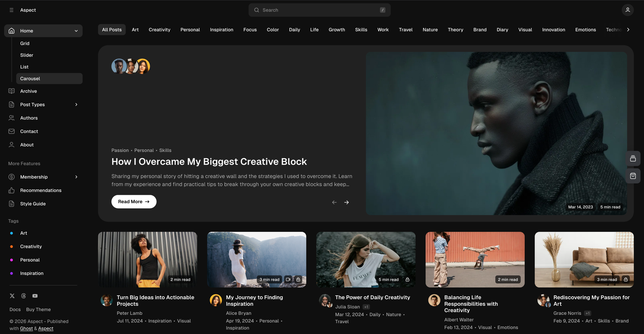Open Rediscovering My Passion for Art title
The image size is (644, 334).
tap(591, 301)
